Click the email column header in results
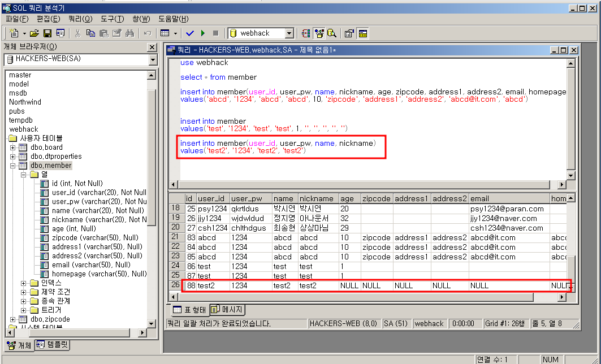Image resolution: width=601 pixels, height=364 pixels. click(509, 198)
